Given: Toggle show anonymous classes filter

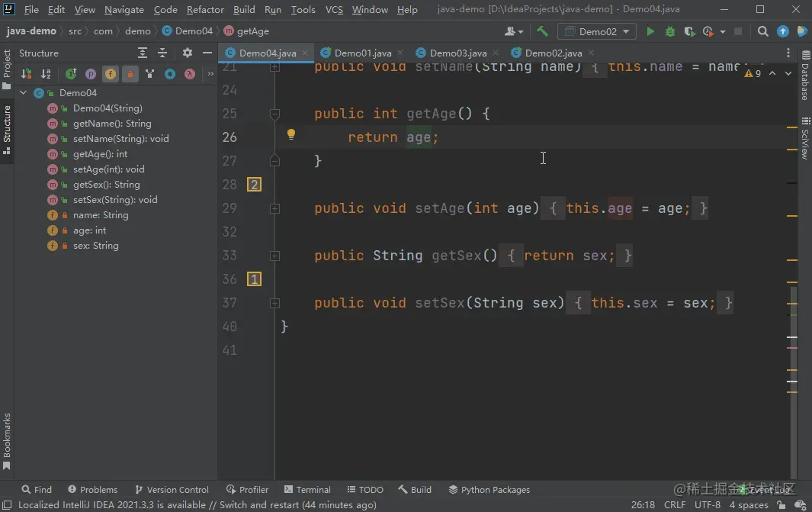Looking at the screenshot, I should tap(170, 74).
